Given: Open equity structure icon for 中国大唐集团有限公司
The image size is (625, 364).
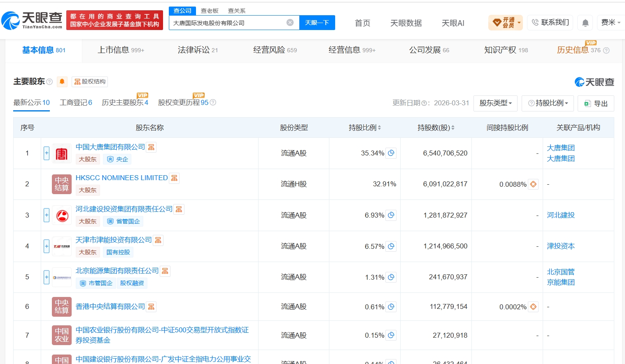Looking at the screenshot, I should point(152,147).
